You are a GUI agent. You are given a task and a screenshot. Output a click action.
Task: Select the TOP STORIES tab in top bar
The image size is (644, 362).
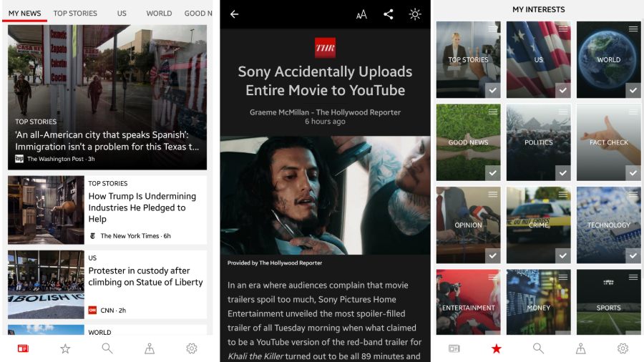click(x=75, y=13)
